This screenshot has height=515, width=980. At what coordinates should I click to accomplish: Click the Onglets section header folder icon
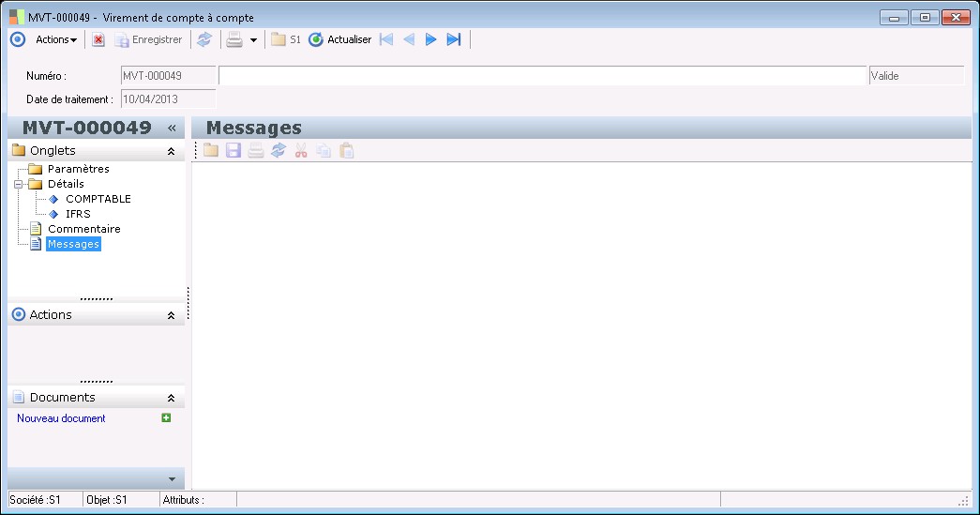19,151
